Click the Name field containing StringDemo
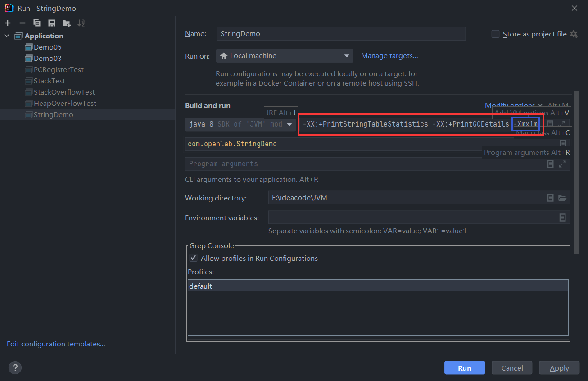This screenshot has height=381, width=588. pyautogui.click(x=341, y=34)
